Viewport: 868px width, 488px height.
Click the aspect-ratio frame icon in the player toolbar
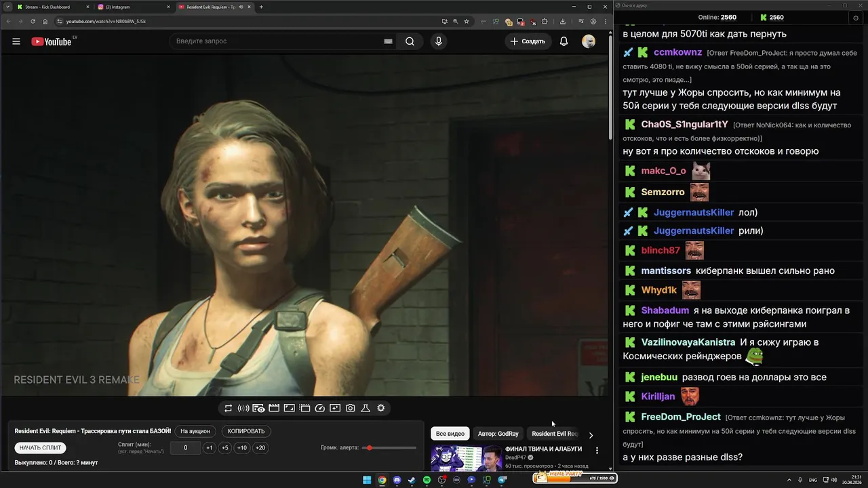[289, 408]
